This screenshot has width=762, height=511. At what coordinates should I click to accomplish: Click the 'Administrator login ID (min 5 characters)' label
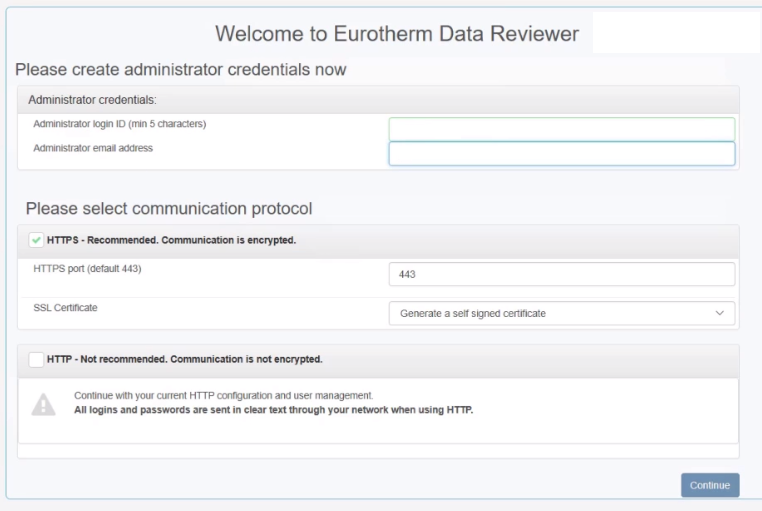click(x=120, y=124)
